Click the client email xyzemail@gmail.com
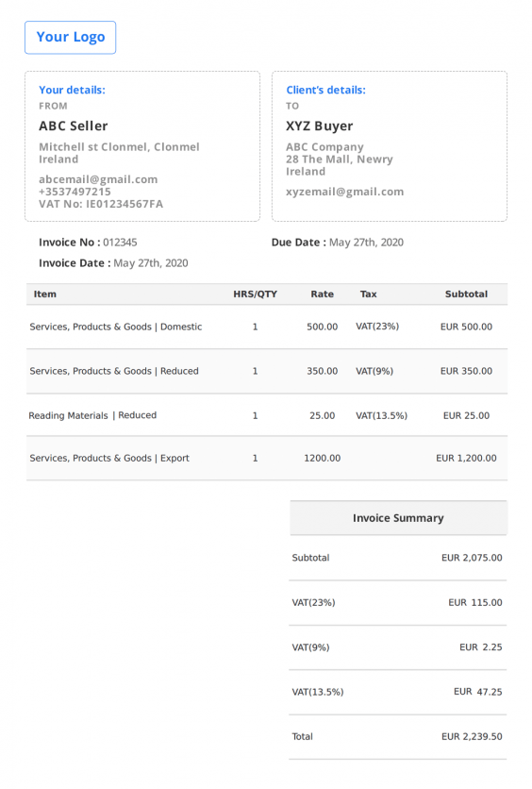Screen dimensions: 532x789 (x=345, y=192)
